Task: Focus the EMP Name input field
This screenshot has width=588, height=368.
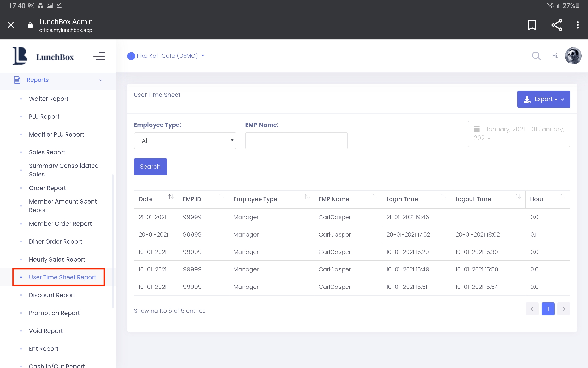Action: (296, 141)
